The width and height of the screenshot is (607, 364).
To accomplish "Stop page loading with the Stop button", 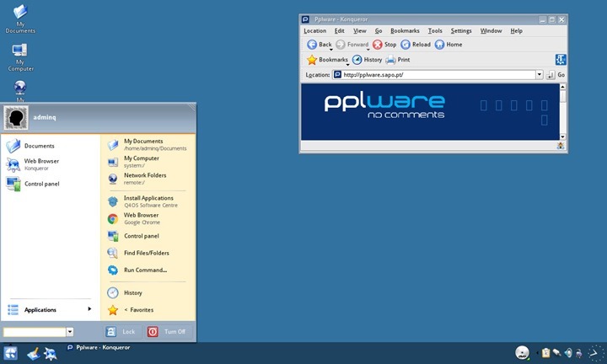I will coord(384,45).
